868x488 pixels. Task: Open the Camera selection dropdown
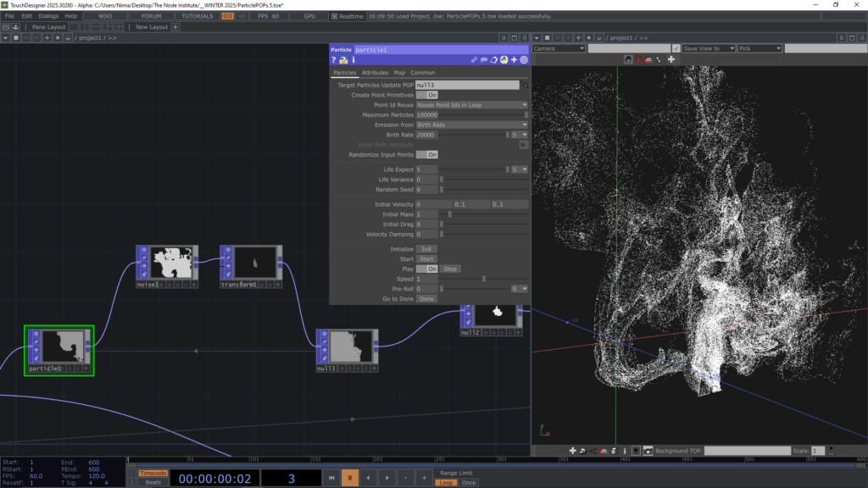(559, 48)
